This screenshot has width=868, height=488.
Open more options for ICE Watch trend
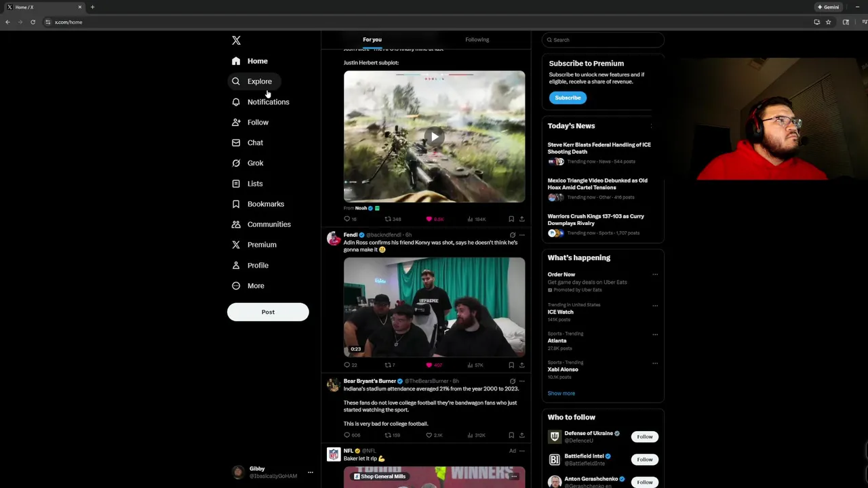655,305
